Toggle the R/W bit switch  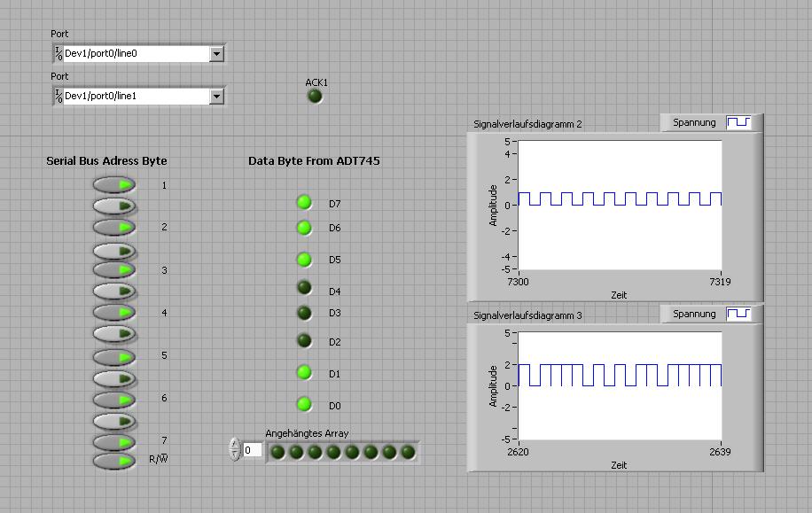114,461
